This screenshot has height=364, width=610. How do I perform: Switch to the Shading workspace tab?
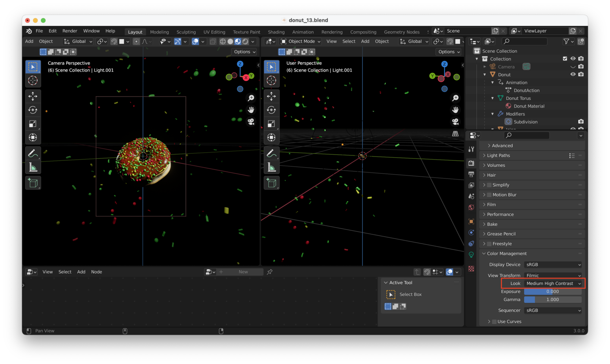[276, 32]
